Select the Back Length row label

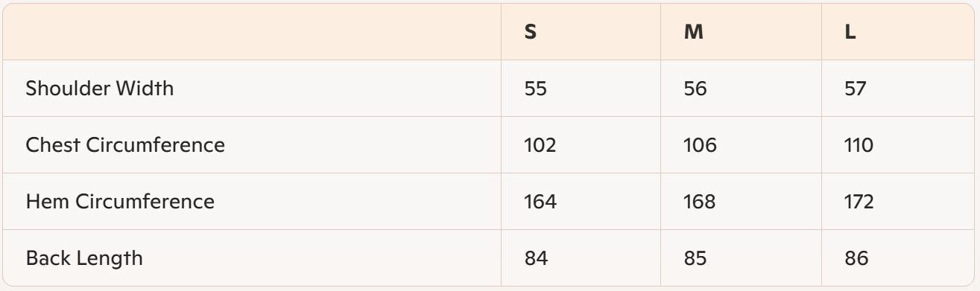click(x=84, y=259)
